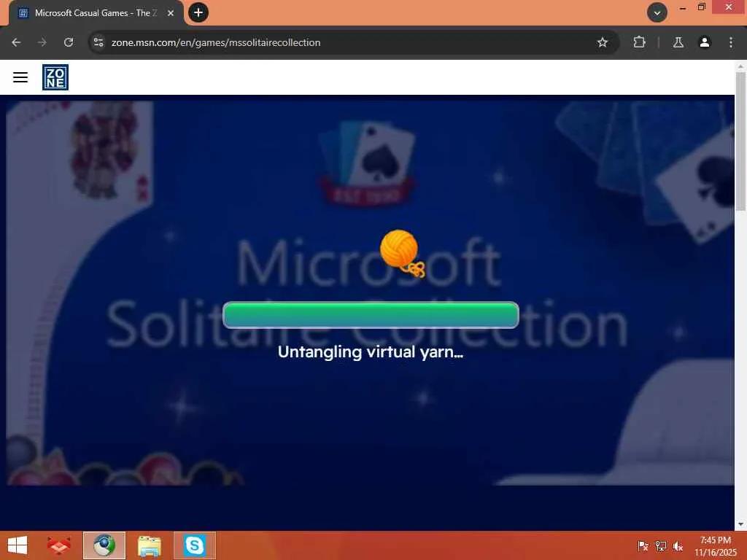
Task: Close the Chrome window
Action: coord(729,7)
